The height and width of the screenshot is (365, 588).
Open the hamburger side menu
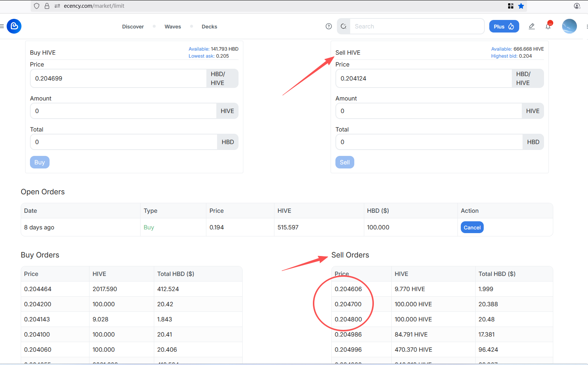pyautogui.click(x=2, y=26)
